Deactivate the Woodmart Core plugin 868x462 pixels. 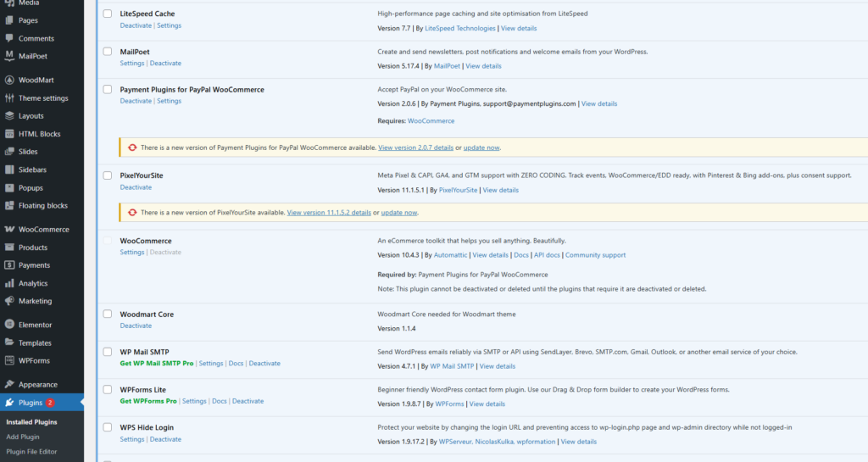point(136,326)
